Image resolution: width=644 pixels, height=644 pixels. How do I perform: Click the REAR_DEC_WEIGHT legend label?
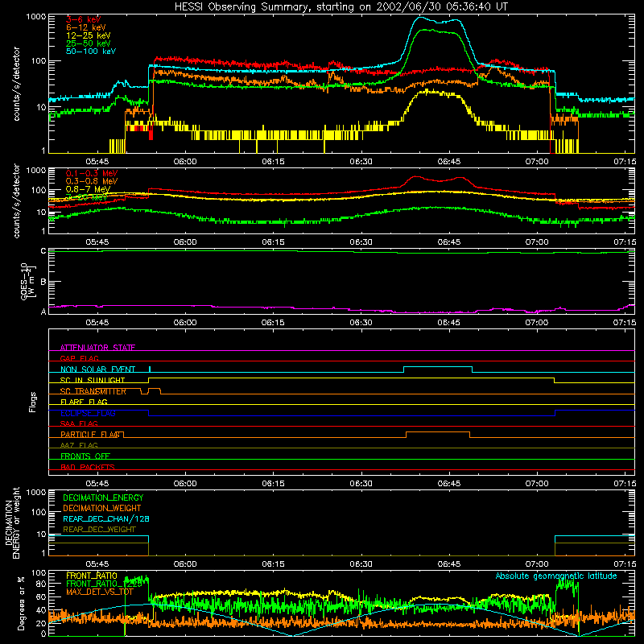(99, 530)
